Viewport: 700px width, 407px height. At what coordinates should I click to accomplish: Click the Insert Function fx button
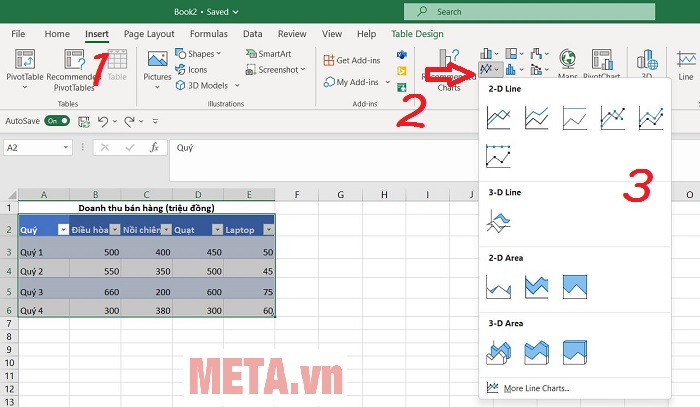[154, 148]
